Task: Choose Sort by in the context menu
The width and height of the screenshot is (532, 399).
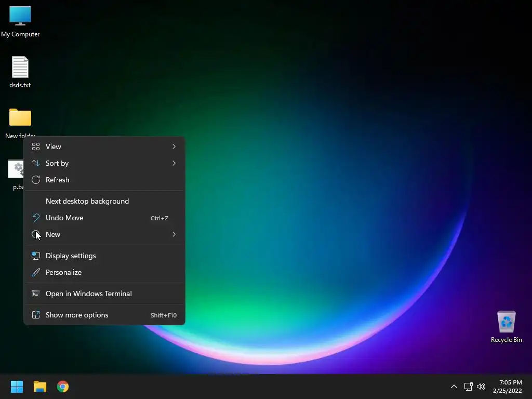Action: click(104, 163)
